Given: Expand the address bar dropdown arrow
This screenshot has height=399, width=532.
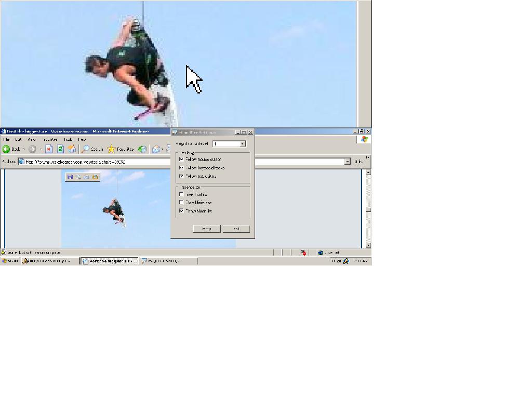Looking at the screenshot, I should 347,162.
